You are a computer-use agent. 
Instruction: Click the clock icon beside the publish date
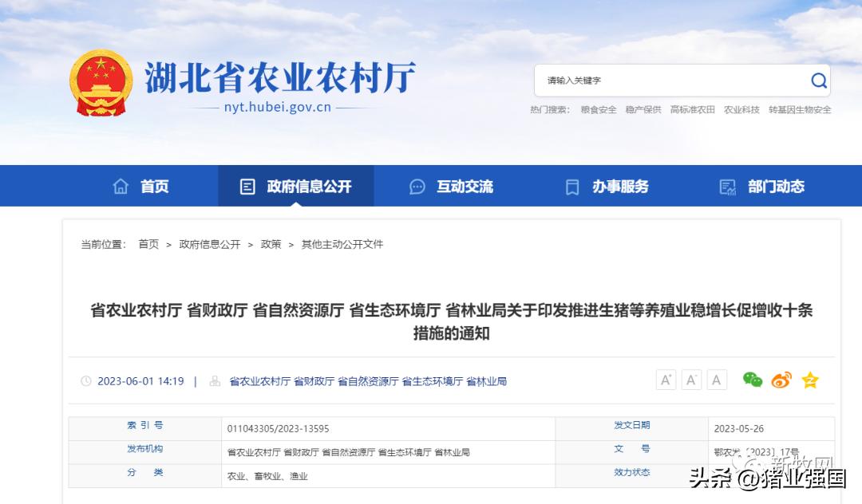(86, 381)
